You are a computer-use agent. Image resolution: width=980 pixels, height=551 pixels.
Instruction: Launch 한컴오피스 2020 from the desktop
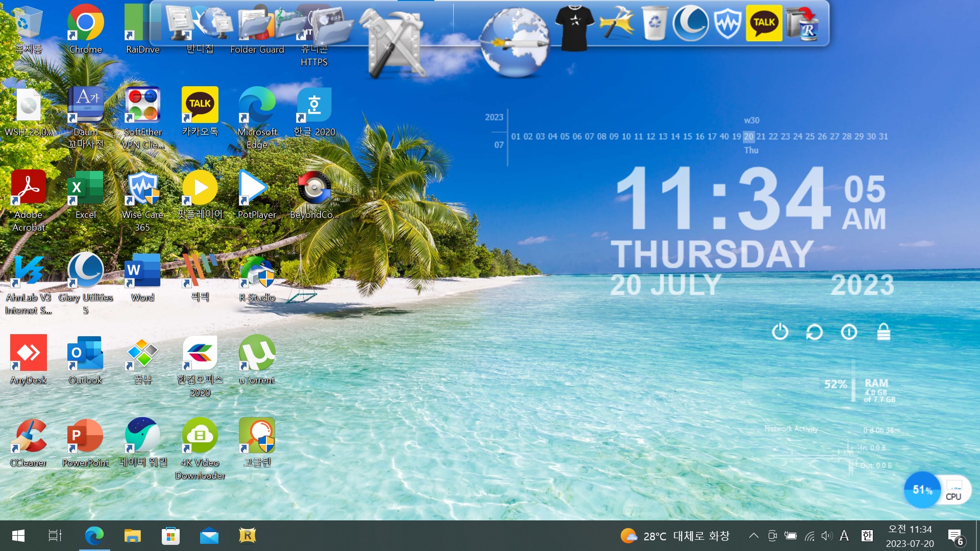tap(200, 353)
